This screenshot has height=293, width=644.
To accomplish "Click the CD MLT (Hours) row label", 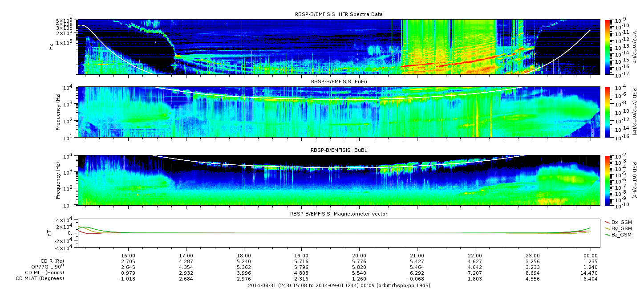I will tap(45, 273).
